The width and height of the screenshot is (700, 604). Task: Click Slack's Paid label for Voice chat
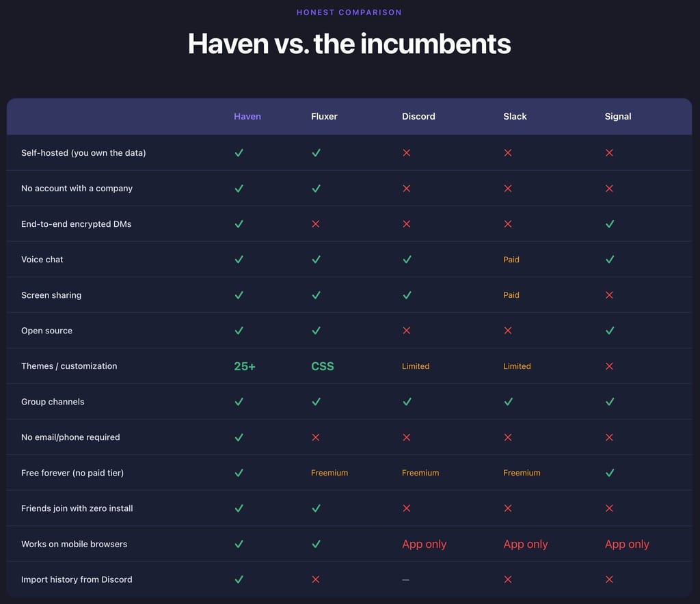(511, 259)
